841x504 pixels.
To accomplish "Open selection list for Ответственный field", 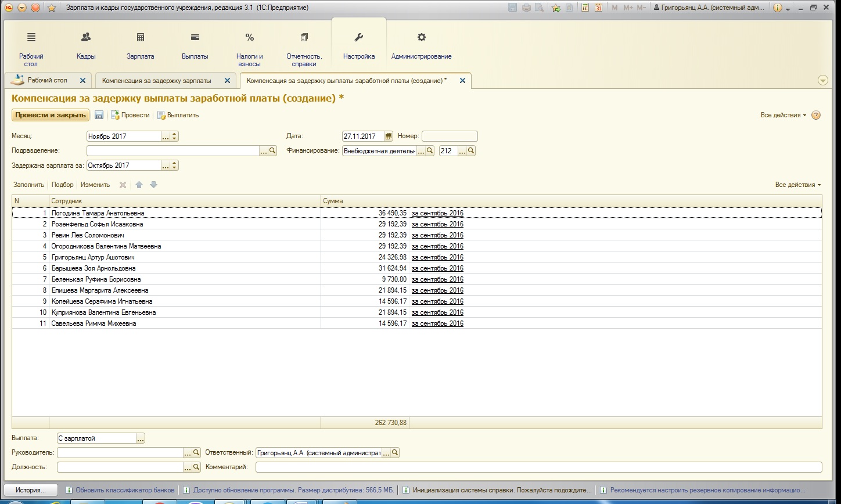I will (386, 452).
